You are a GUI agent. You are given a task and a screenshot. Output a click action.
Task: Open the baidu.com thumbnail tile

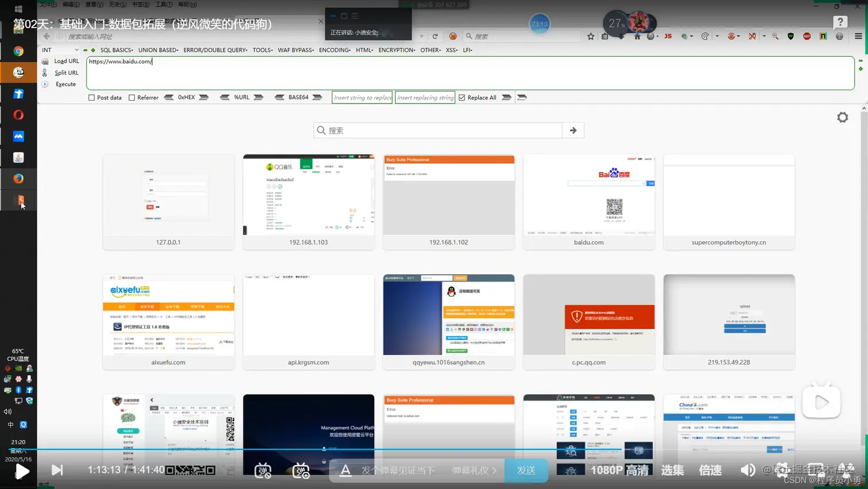point(589,202)
